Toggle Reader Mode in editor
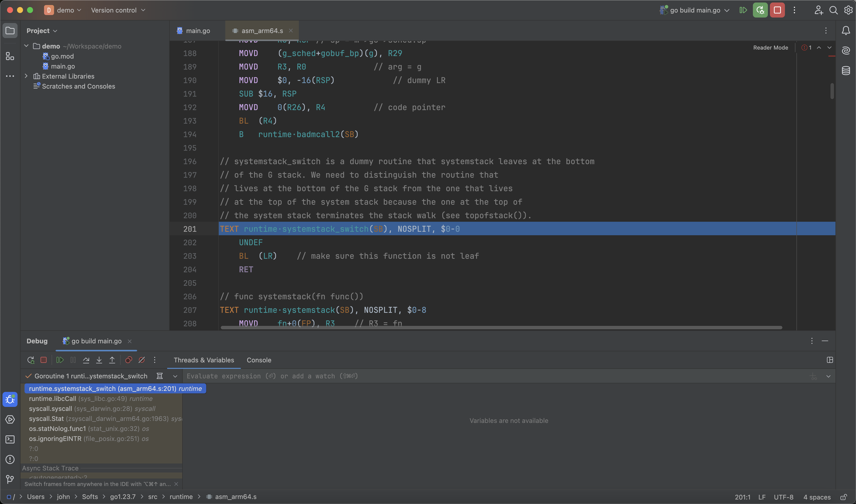The image size is (856, 504). coord(770,48)
